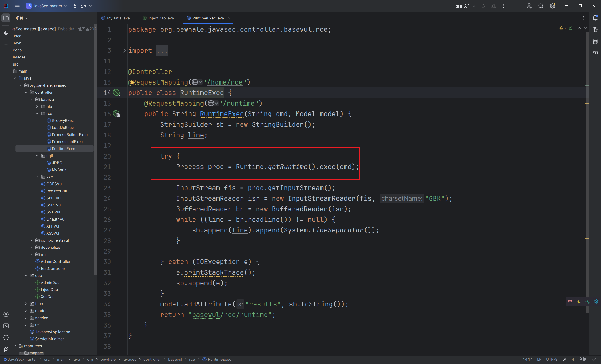Open the IDE settings gear icon

[x=552, y=6]
